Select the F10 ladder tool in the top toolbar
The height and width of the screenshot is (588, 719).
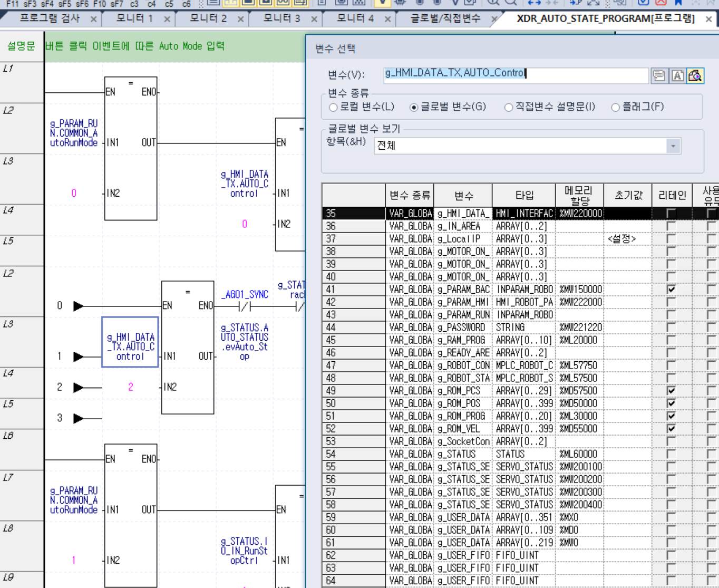coord(99,4)
